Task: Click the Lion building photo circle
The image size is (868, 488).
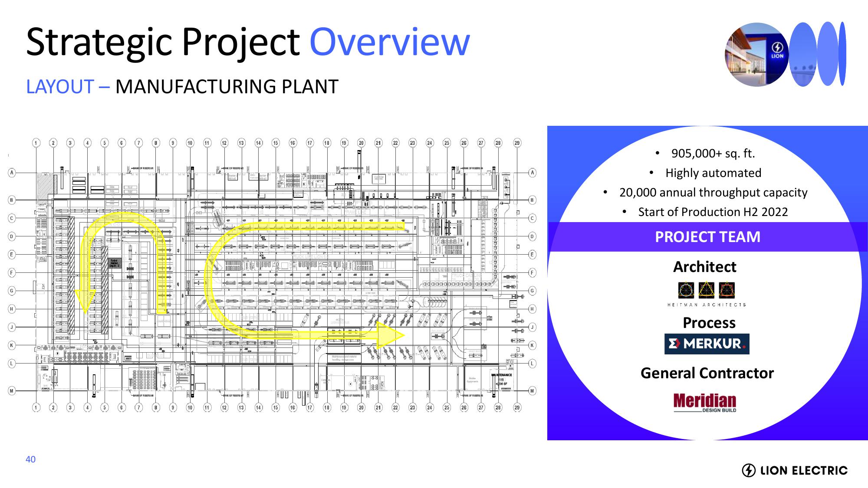Action: pos(757,55)
